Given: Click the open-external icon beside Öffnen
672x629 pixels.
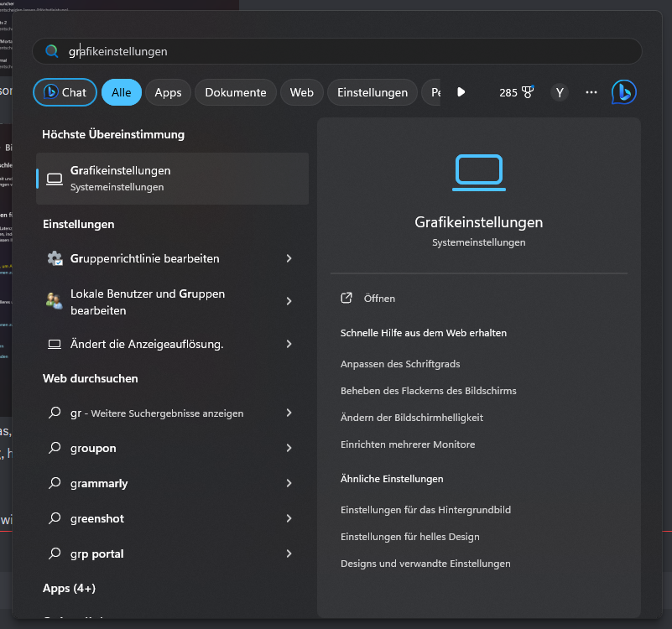Looking at the screenshot, I should [x=346, y=298].
